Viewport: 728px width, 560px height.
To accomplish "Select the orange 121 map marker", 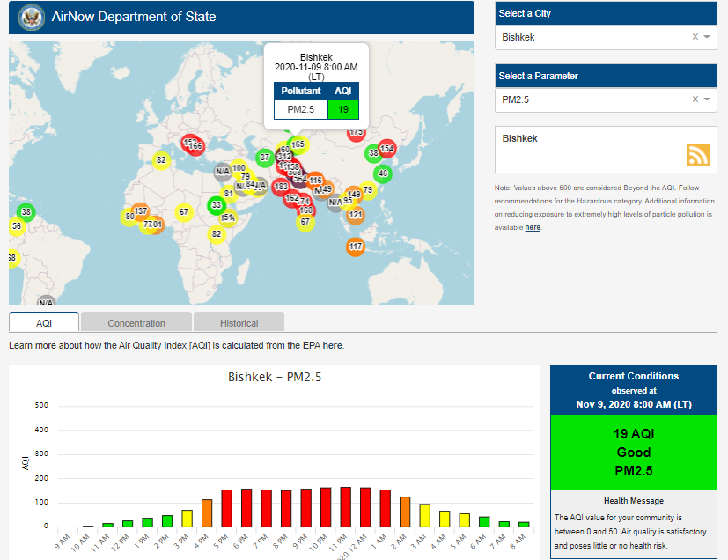I will click(356, 215).
